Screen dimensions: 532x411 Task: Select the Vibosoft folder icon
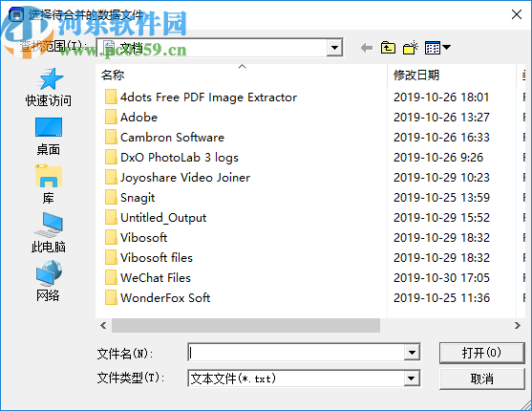coord(111,237)
